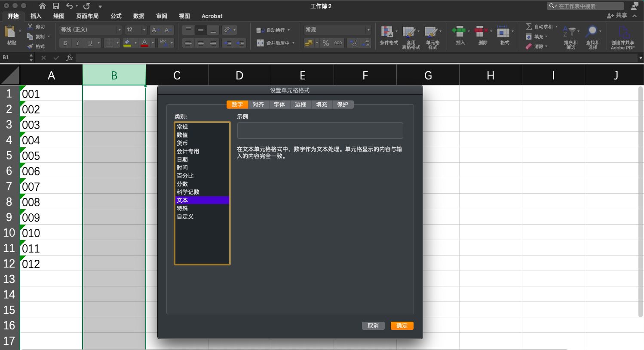
Task: Click the delete cells icon
Action: pyautogui.click(x=481, y=37)
